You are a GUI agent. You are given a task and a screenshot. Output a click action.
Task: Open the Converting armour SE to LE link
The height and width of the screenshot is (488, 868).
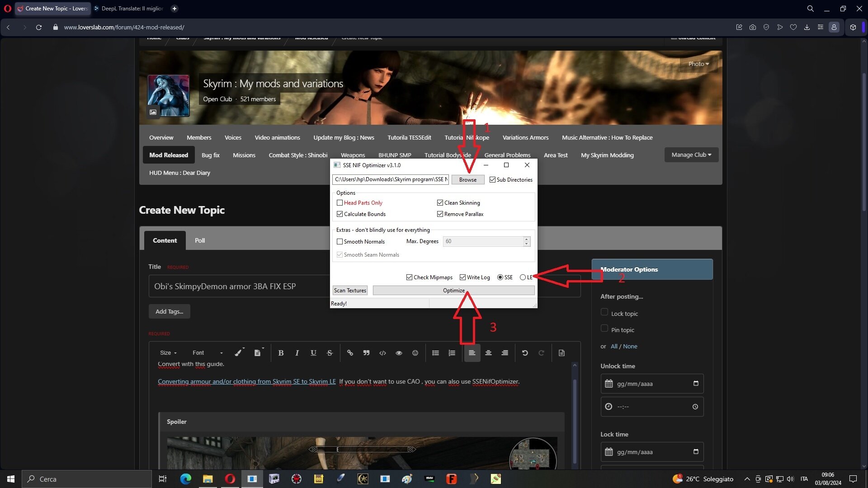247,382
